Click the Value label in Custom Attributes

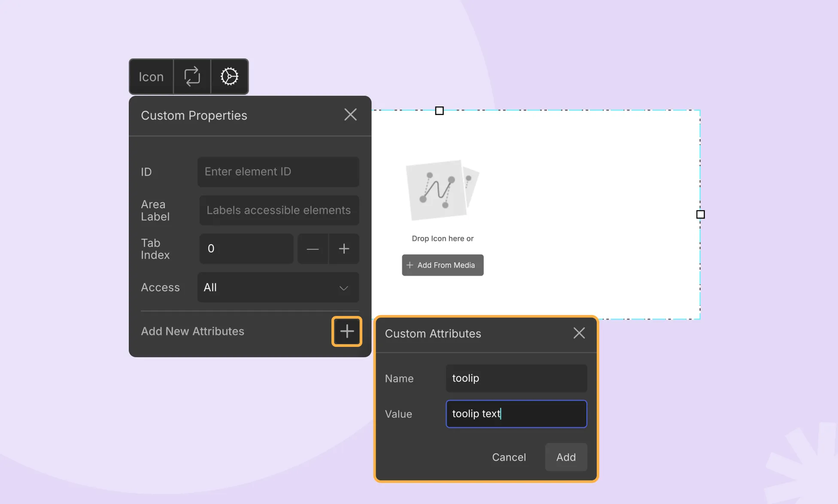[x=398, y=414]
